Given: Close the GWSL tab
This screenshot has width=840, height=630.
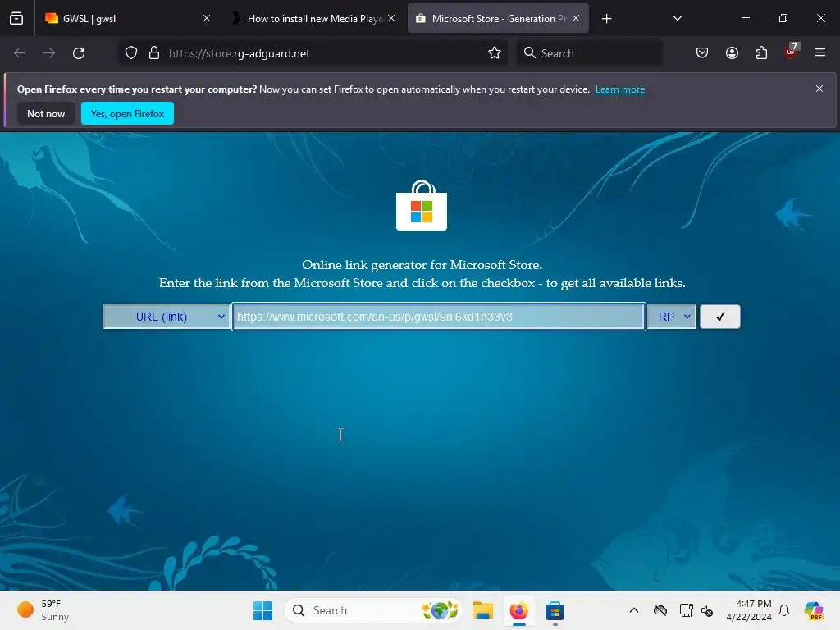Looking at the screenshot, I should tap(207, 18).
